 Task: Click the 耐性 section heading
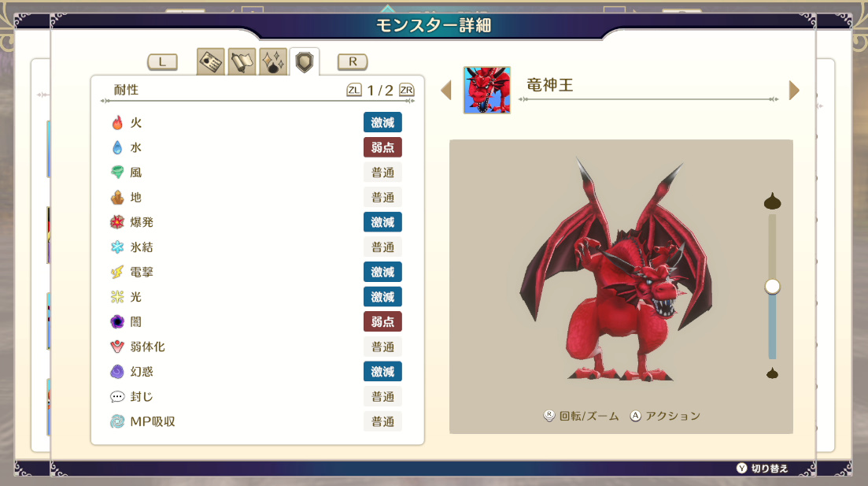(x=126, y=90)
